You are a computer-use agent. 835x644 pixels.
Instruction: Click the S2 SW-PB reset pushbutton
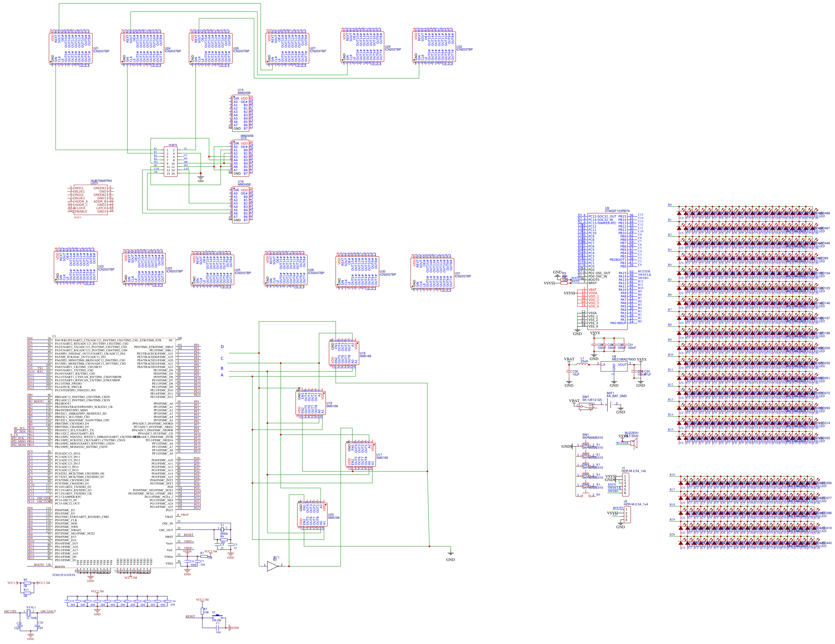217,617
